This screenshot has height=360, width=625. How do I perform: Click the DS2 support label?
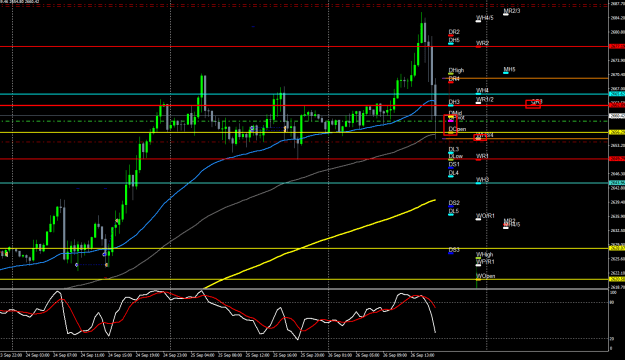(454, 203)
